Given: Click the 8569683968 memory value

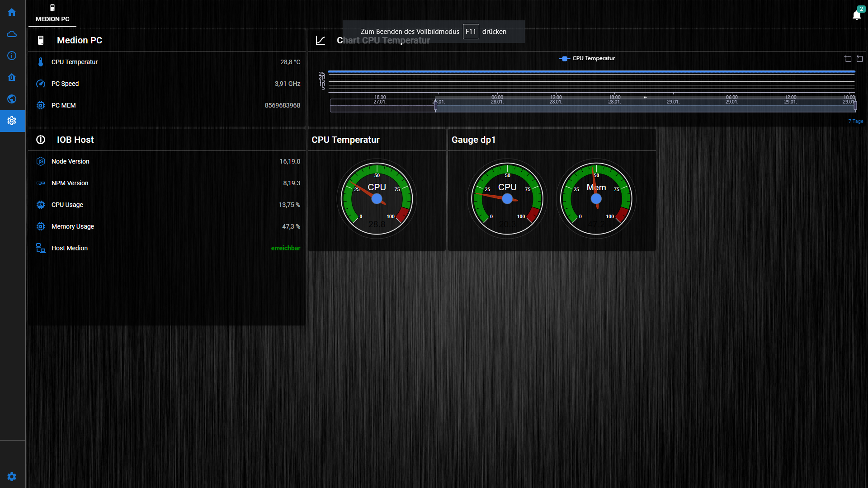Looking at the screenshot, I should pyautogui.click(x=283, y=105).
